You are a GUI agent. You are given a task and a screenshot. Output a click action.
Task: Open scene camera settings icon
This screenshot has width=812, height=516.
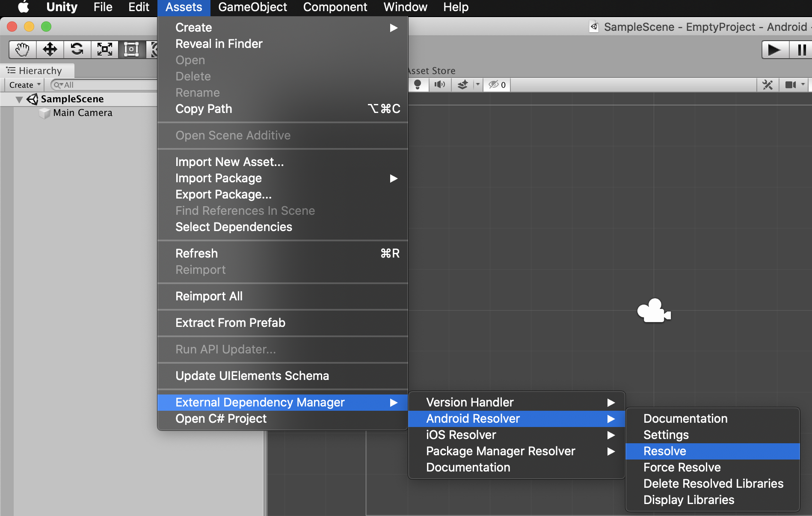point(790,85)
